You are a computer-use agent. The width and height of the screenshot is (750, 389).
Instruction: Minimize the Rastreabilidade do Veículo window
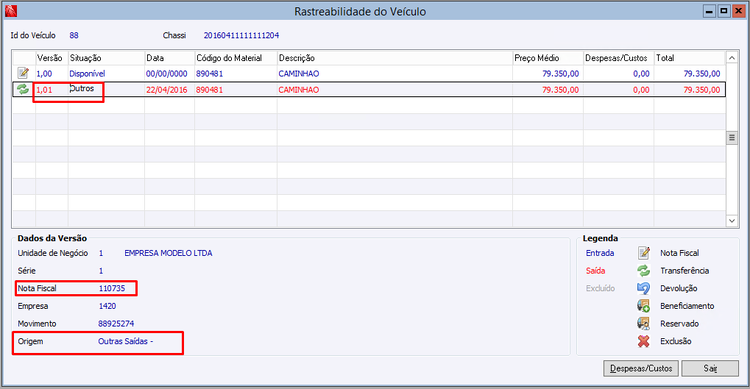(x=709, y=11)
